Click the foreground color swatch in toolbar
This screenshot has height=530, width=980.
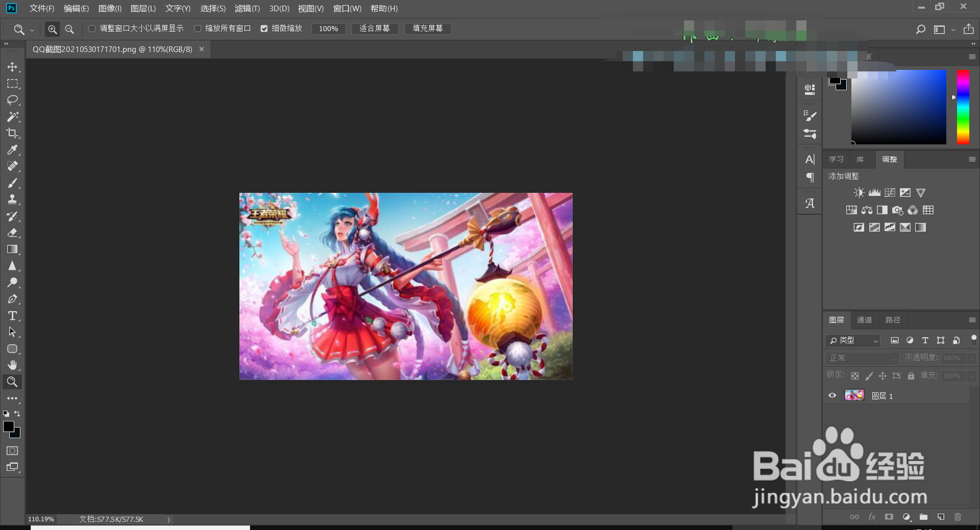[x=8, y=426]
